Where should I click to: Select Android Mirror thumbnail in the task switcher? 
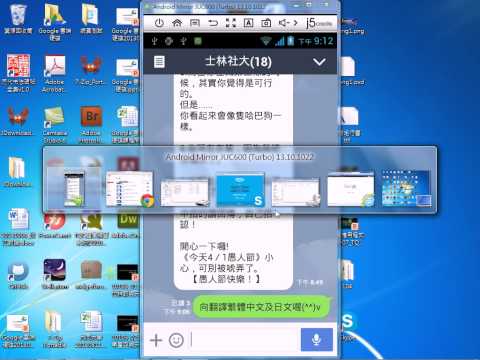(74, 189)
